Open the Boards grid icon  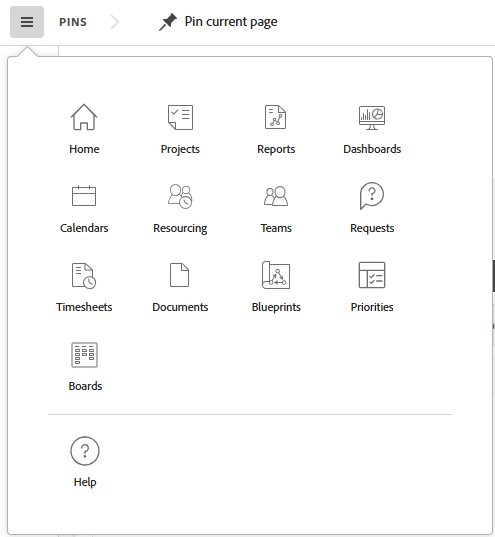pos(84,355)
